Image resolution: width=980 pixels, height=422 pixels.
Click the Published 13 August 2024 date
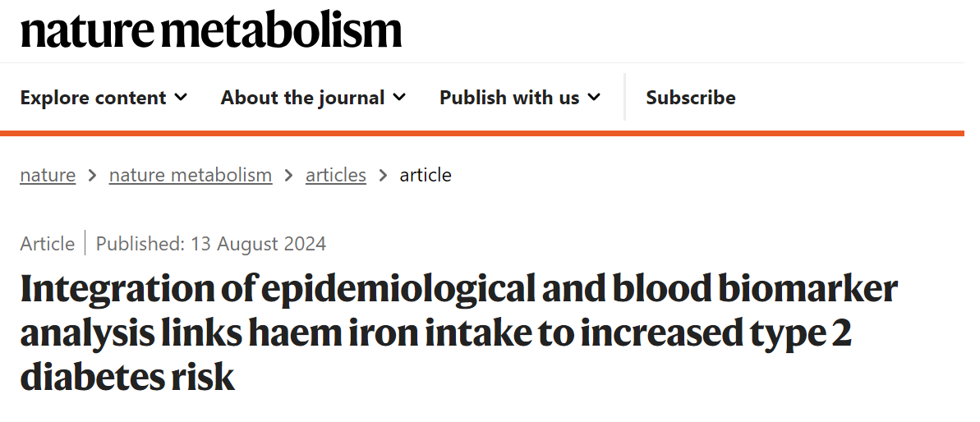tap(211, 244)
